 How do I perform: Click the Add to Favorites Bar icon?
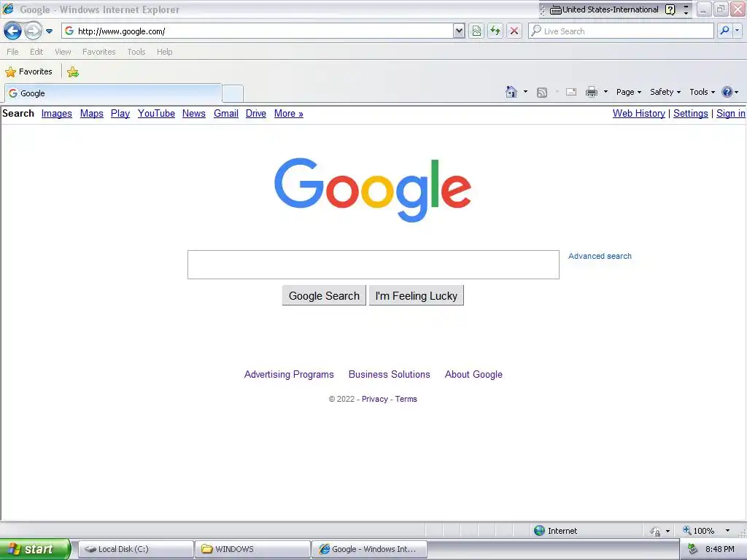pyautogui.click(x=73, y=72)
